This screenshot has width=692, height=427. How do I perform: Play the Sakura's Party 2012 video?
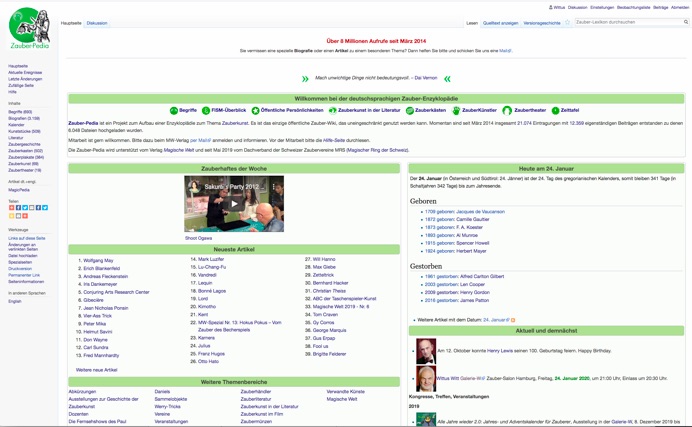[x=234, y=204]
